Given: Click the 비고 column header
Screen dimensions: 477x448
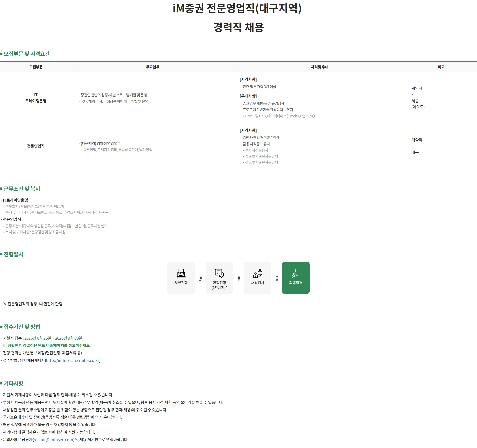Looking at the screenshot, I should 441,67.
